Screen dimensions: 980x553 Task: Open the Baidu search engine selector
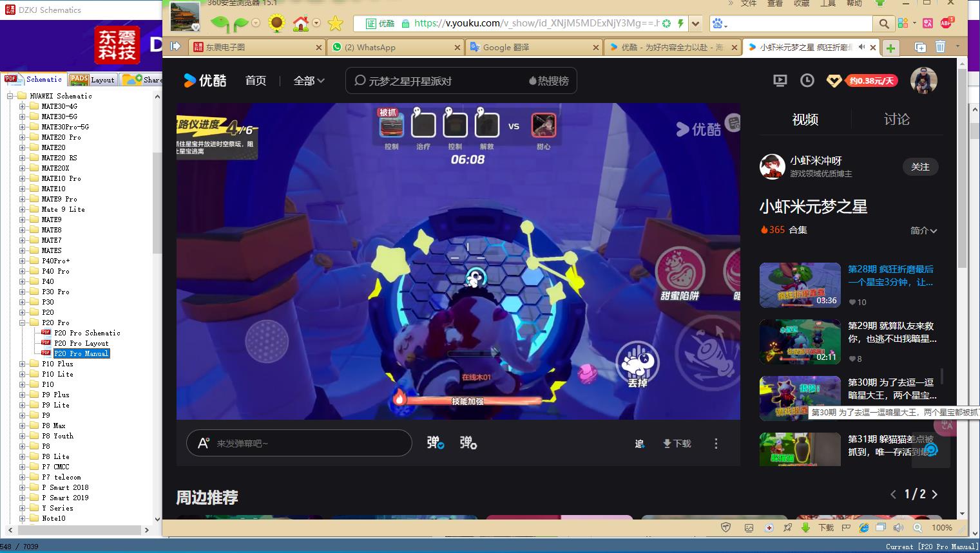point(719,24)
